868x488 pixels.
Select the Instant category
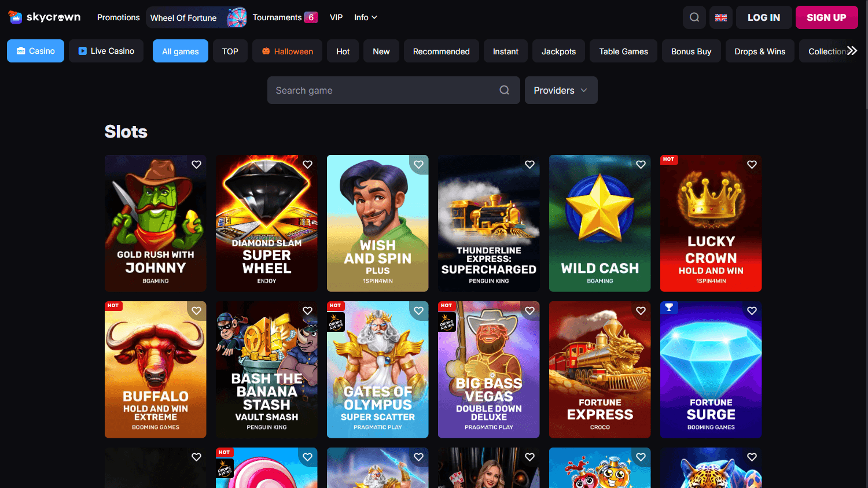click(x=505, y=51)
